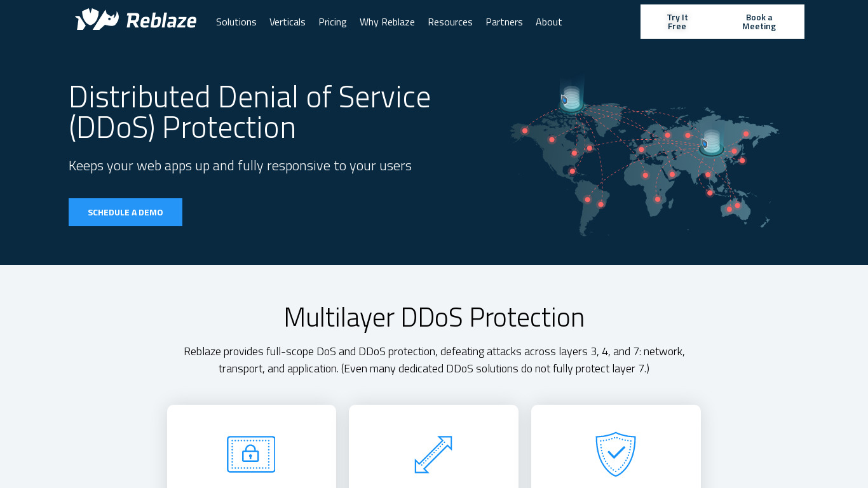Click the Reblaze rhino logo
This screenshot has height=488, width=868.
click(136, 20)
